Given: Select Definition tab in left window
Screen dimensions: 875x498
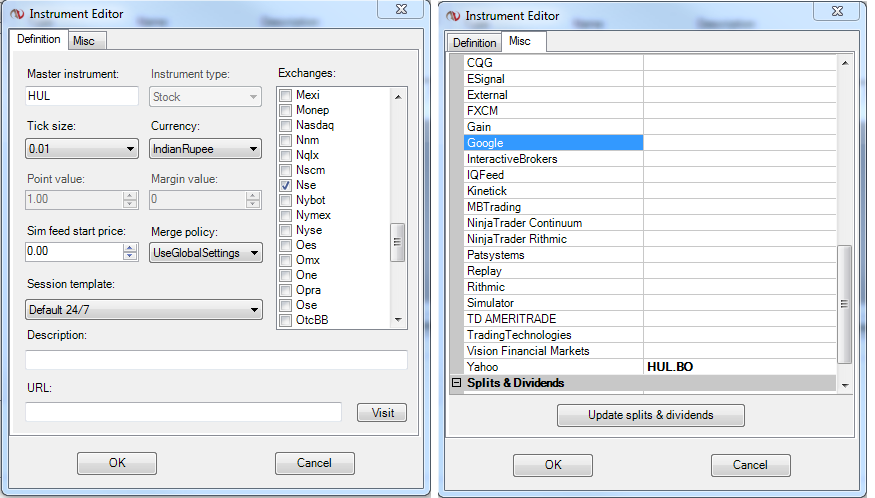Looking at the screenshot, I should click(39, 39).
